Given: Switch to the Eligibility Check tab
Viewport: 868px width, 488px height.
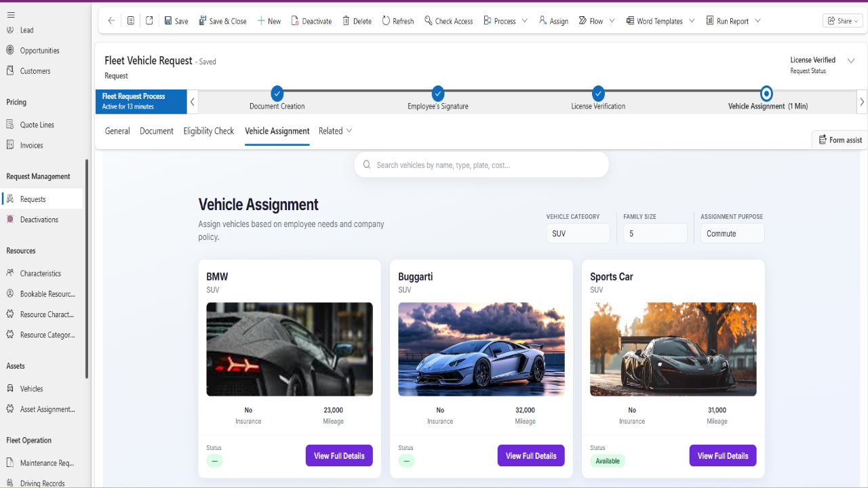Looking at the screenshot, I should pos(209,131).
